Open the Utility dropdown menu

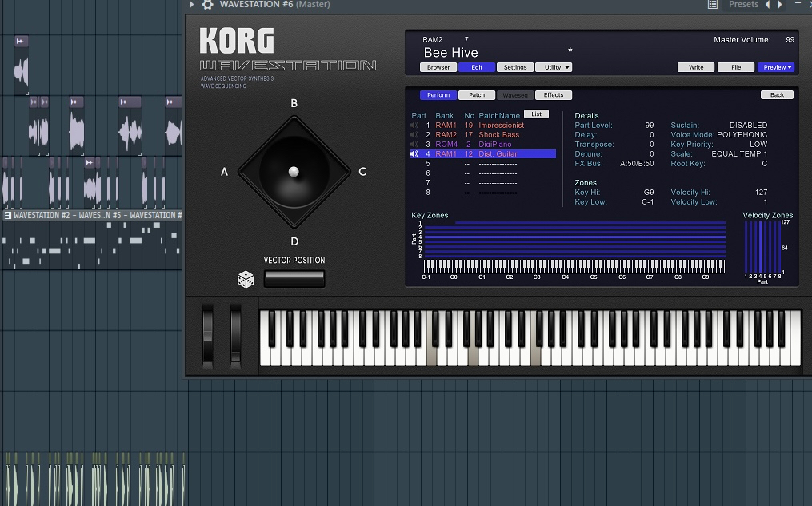554,67
